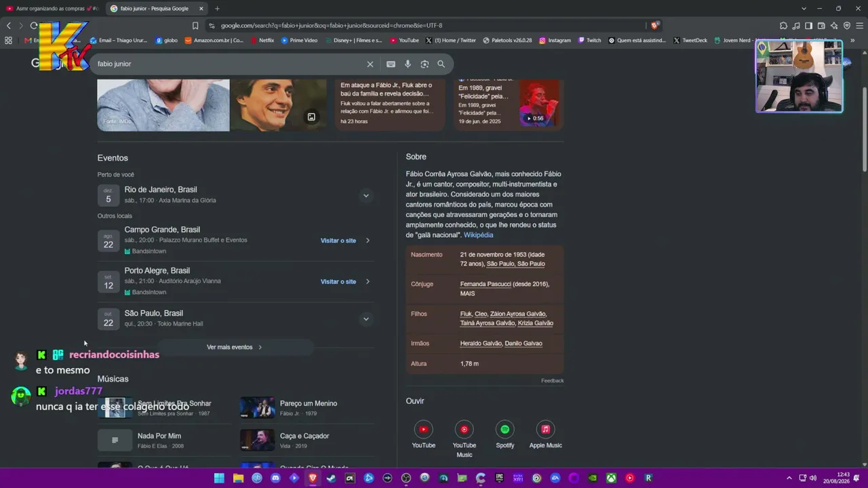Open the Prime Video bookmark
Viewport: 868px width, 488px height.
pyautogui.click(x=299, y=40)
